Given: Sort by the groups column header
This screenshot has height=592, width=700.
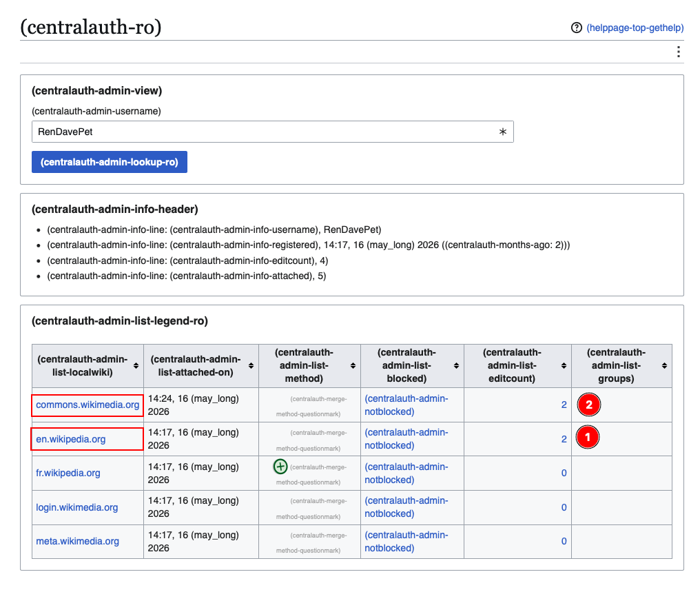Looking at the screenshot, I should click(622, 366).
